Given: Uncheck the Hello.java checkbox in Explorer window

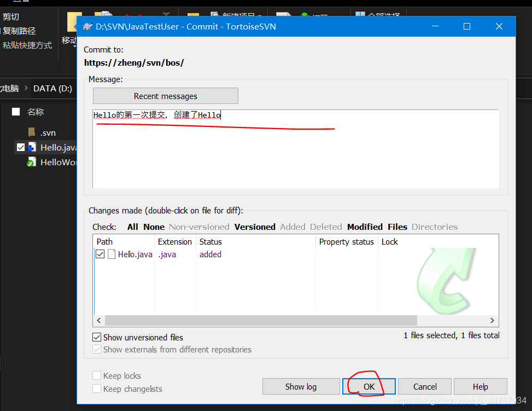Looking at the screenshot, I should pyautogui.click(x=21, y=147).
